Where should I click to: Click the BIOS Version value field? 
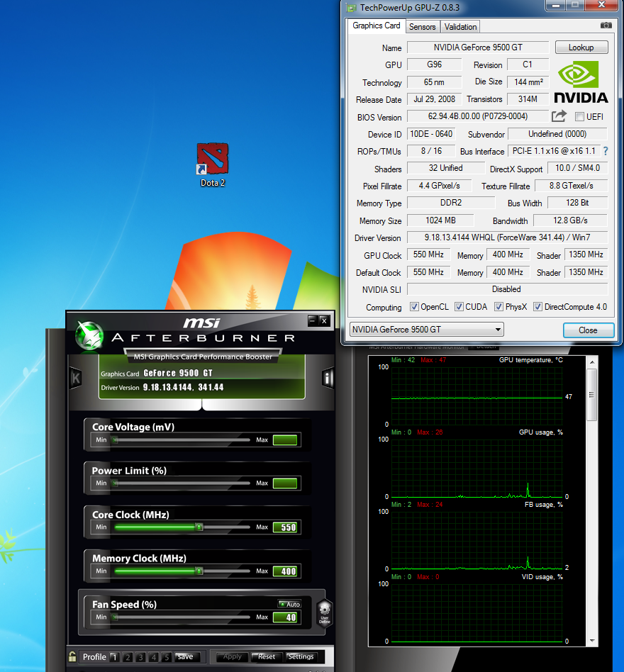[x=478, y=116]
